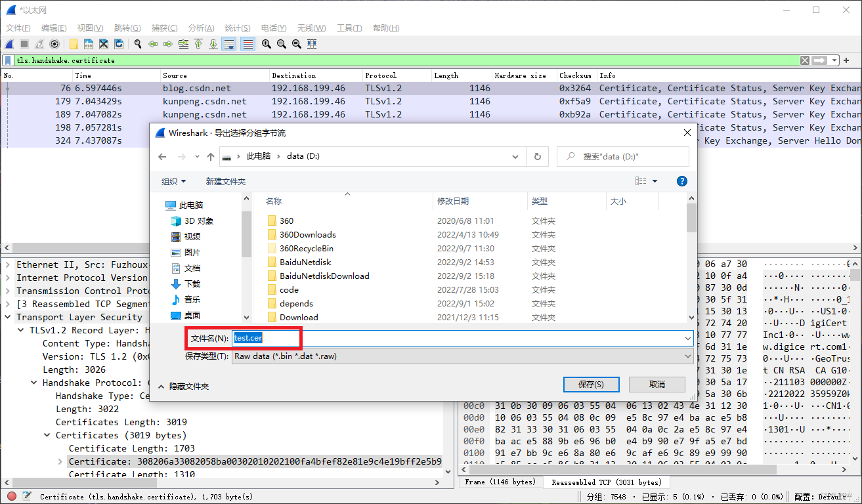Collapse the Transport Layer Security node
This screenshot has width=862, height=504.
coord(8,317)
